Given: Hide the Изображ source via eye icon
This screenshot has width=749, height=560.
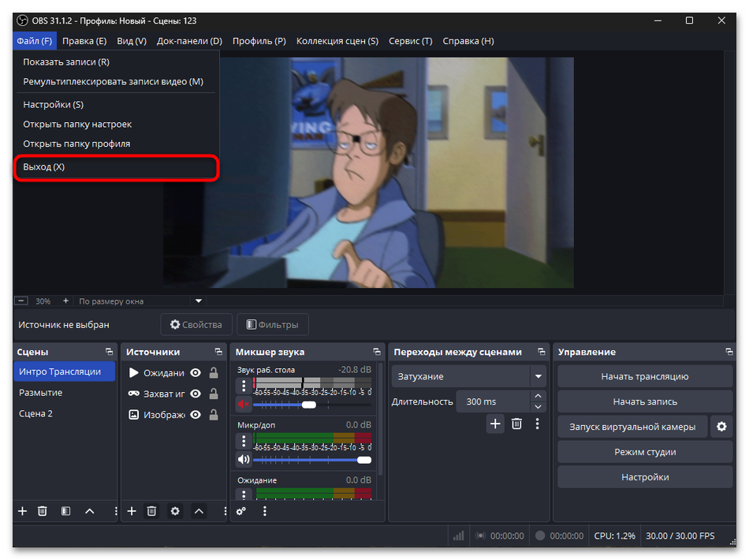Looking at the screenshot, I should (x=196, y=415).
